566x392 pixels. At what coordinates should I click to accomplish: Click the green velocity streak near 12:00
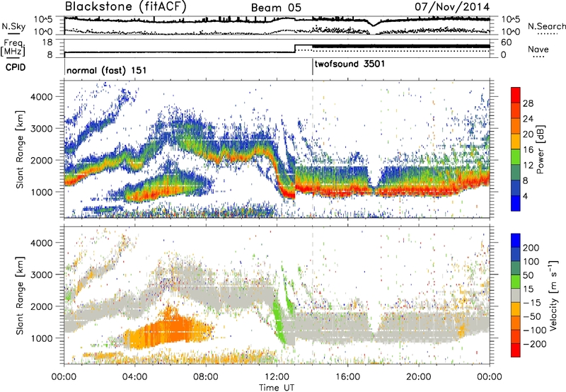(x=279, y=321)
